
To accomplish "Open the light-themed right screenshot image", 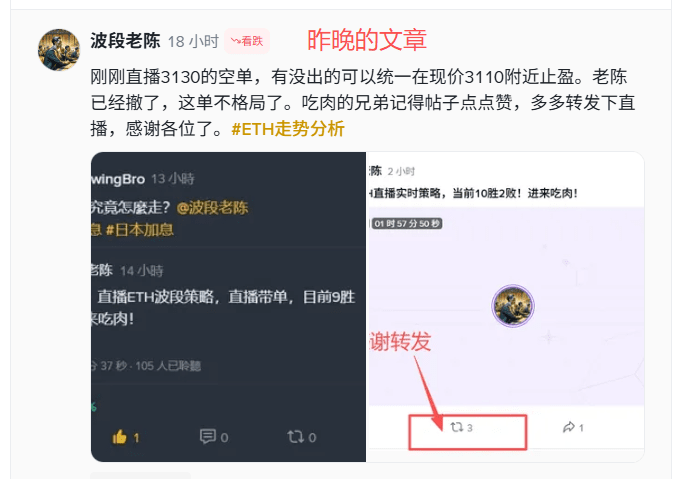I will point(506,307).
